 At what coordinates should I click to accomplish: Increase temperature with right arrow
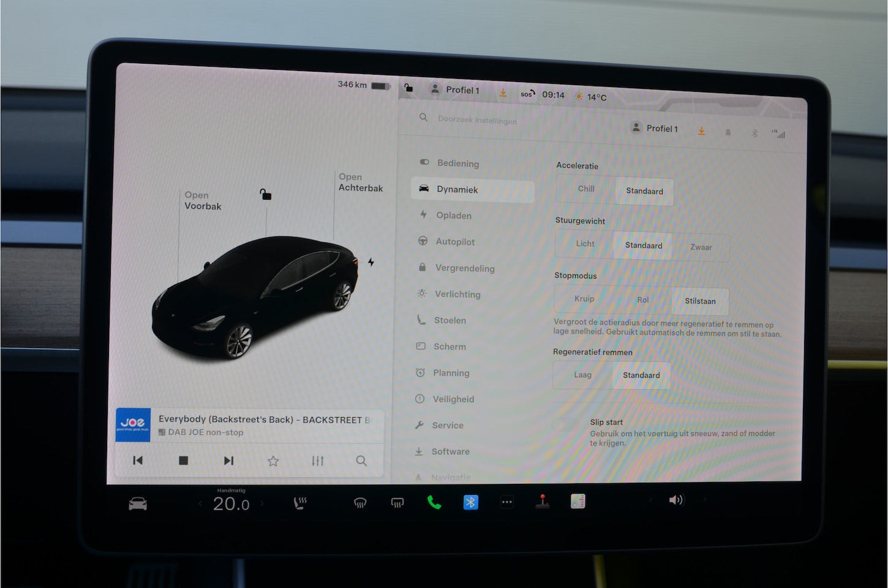pyautogui.click(x=263, y=503)
